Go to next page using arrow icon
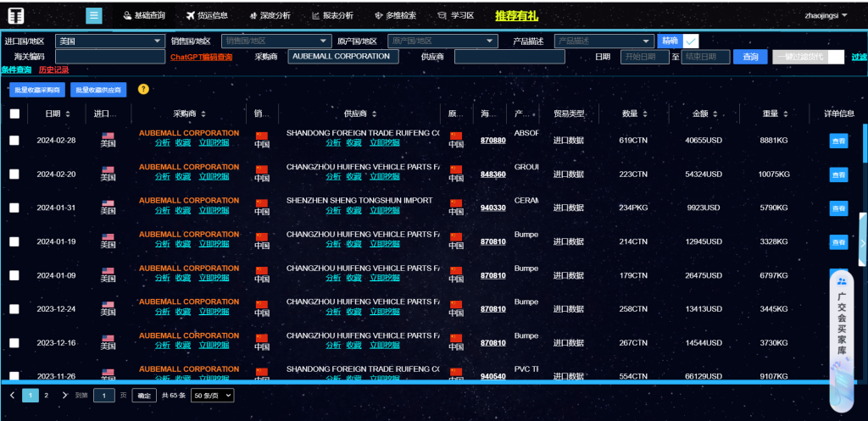 coord(64,395)
